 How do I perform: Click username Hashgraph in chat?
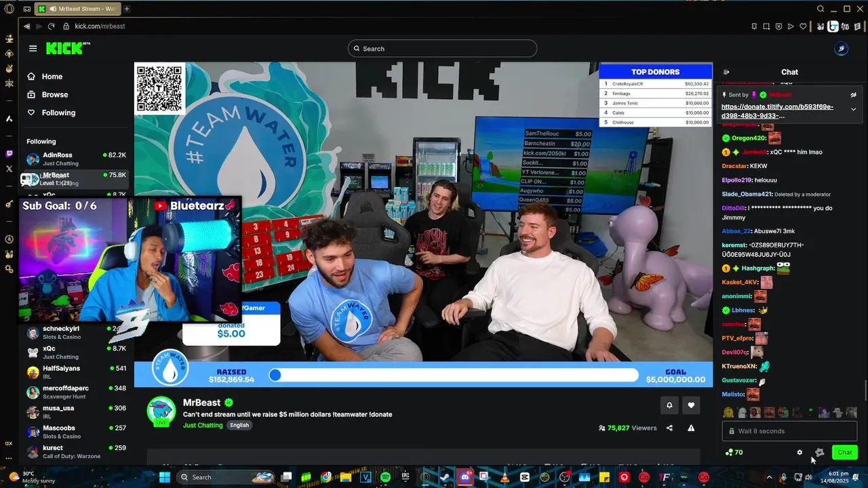pyautogui.click(x=757, y=268)
